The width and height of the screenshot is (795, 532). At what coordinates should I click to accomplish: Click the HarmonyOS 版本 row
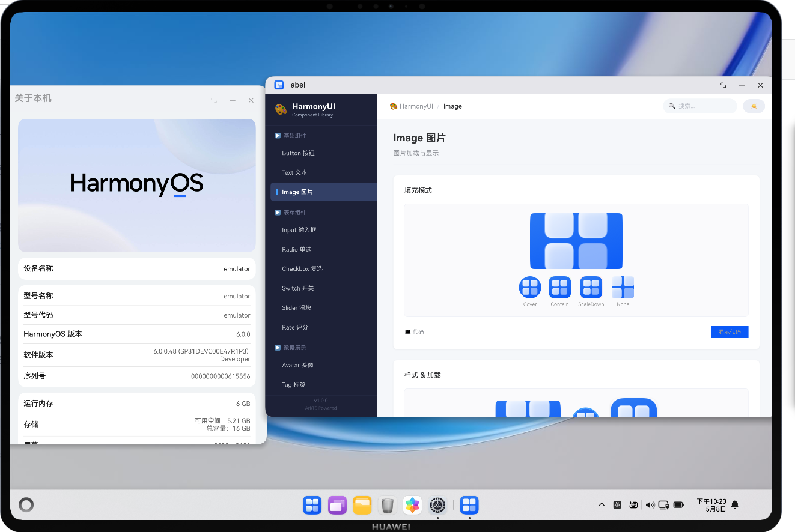pyautogui.click(x=137, y=334)
